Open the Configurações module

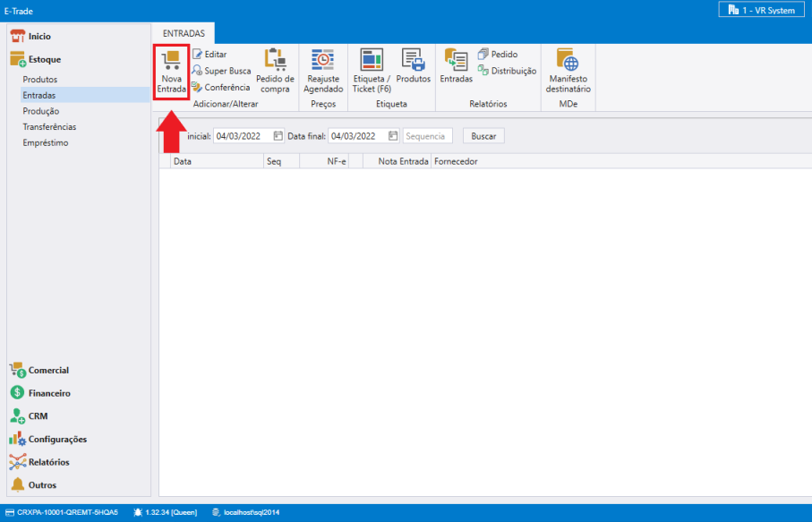[48, 439]
